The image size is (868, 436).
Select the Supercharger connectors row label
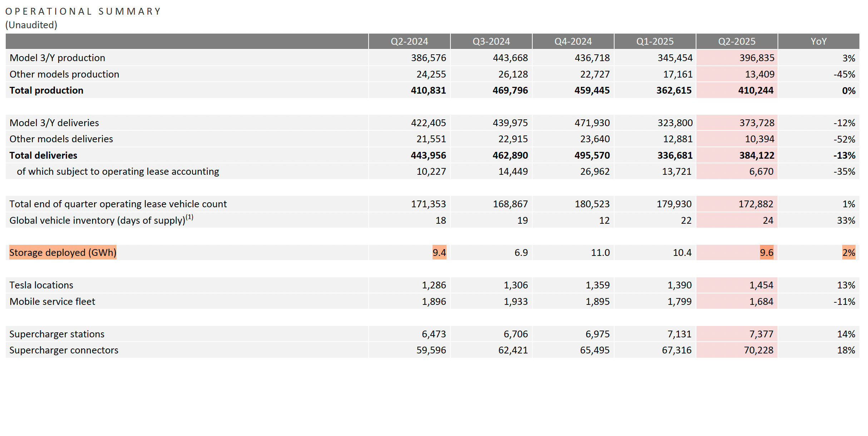click(x=64, y=350)
